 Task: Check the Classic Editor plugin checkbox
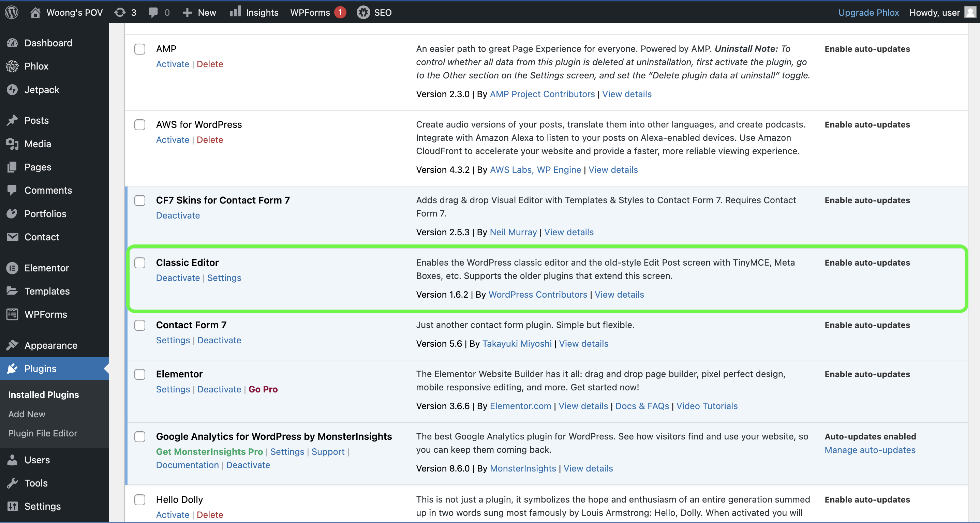click(x=139, y=263)
